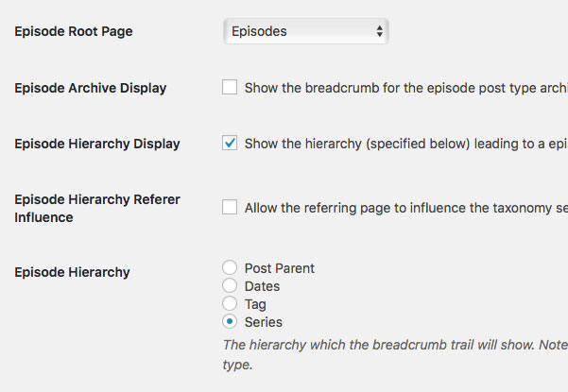The image size is (568, 392).
Task: Click the 'Series' option text
Action: pos(263,322)
